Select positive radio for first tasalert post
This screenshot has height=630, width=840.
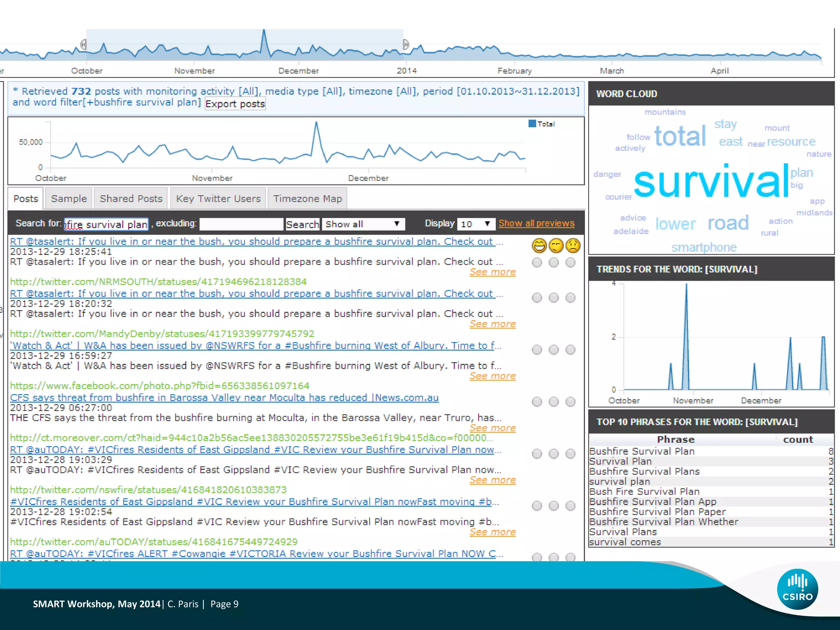tap(537, 262)
